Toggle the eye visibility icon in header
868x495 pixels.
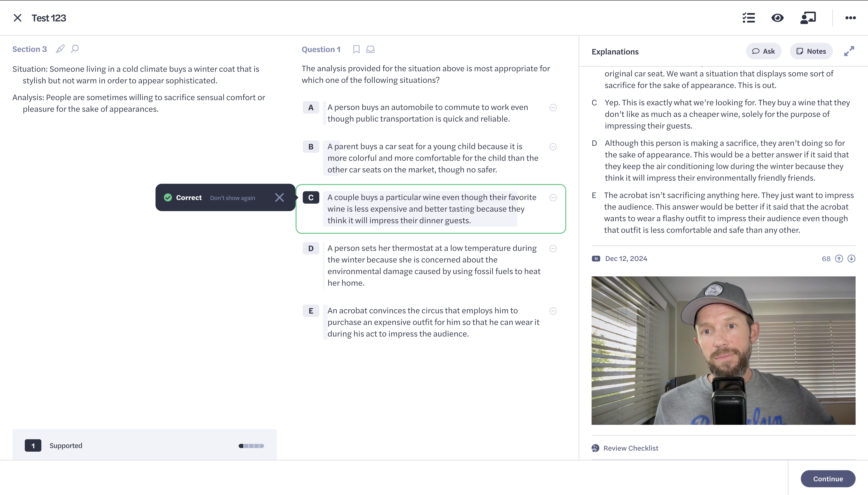(778, 18)
